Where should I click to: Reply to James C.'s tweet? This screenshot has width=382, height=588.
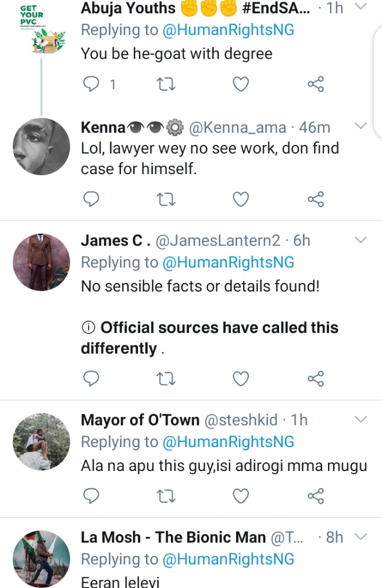pyautogui.click(x=91, y=380)
